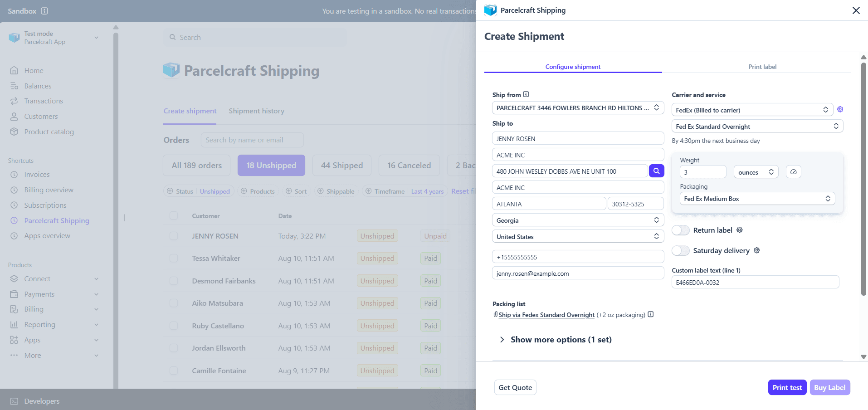Image resolution: width=868 pixels, height=410 pixels.
Task: Click the Parcelcraft Shipping panel logo
Action: point(490,10)
